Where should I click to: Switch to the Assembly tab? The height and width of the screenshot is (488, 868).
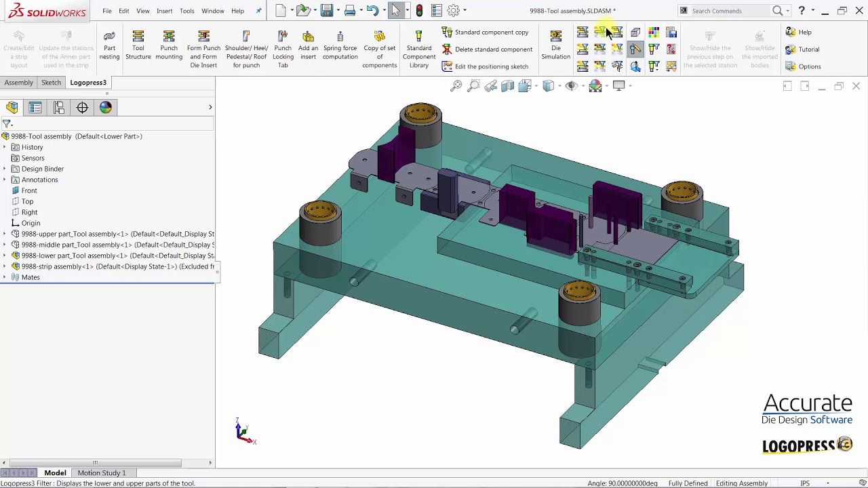pos(18,82)
